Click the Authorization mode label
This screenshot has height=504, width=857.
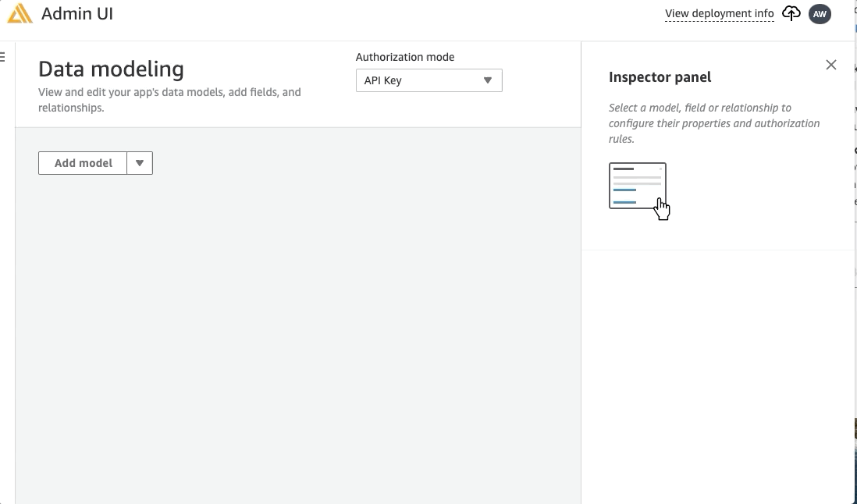[x=405, y=57]
